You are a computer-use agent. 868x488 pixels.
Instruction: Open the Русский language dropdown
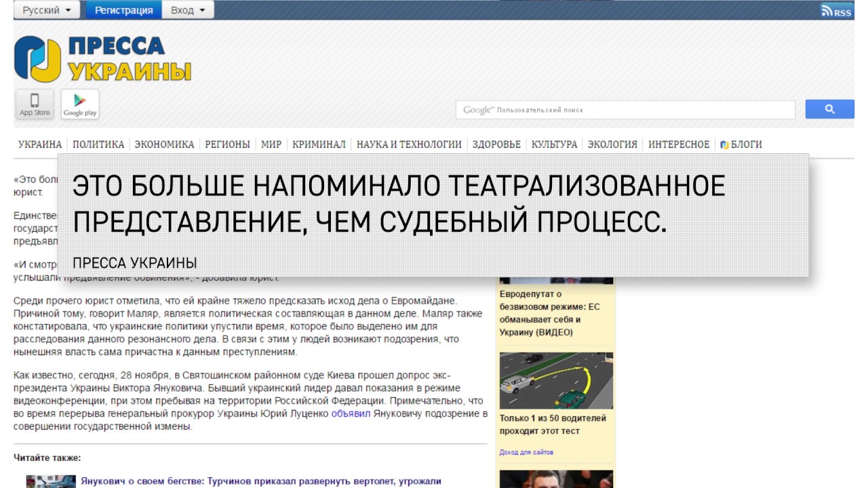click(47, 10)
